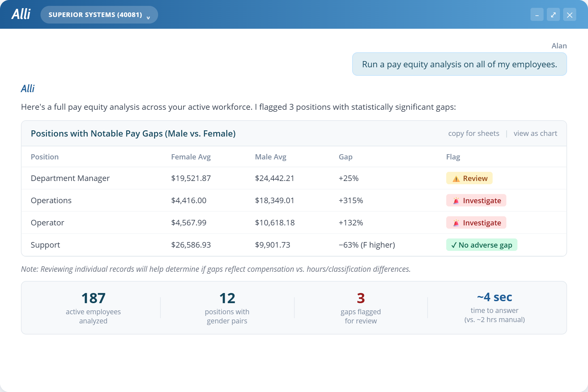This screenshot has width=588, height=392.
Task: Click the Review flag for Department Manager
Action: (x=469, y=178)
